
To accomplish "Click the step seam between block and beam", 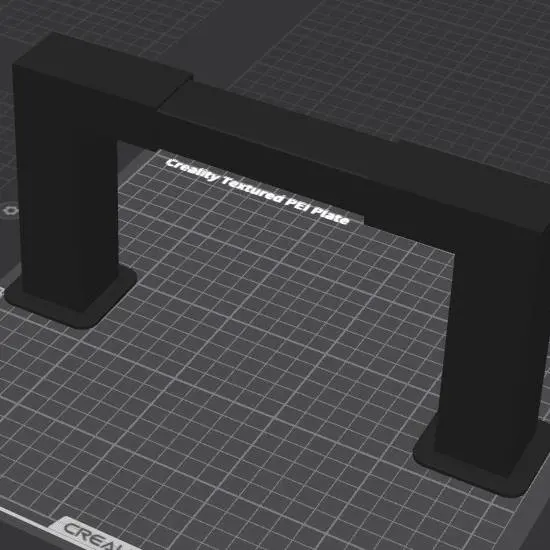I will tap(175, 93).
